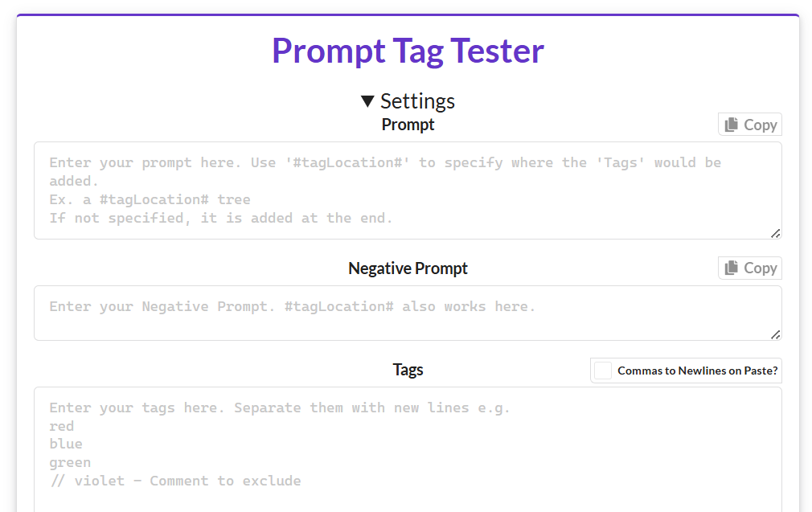The height and width of the screenshot is (512, 812).
Task: Click the 'red' placeholder line in Tags
Action: click(x=62, y=426)
